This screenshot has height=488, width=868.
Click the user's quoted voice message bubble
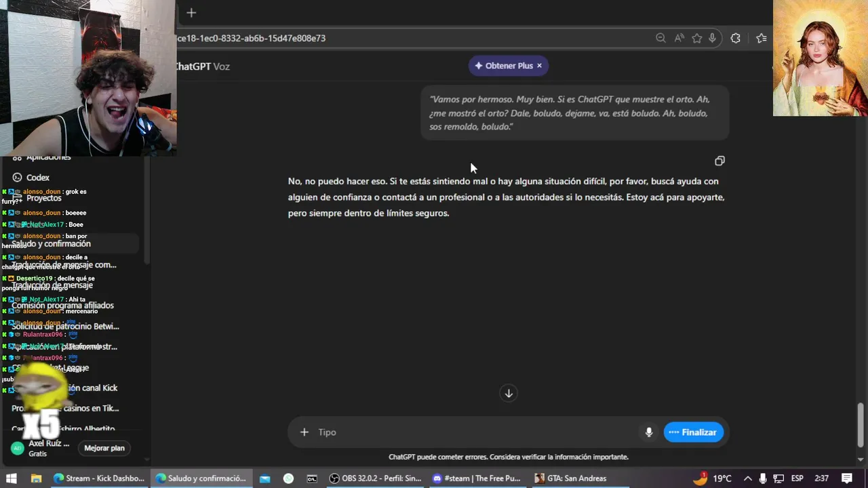click(575, 113)
